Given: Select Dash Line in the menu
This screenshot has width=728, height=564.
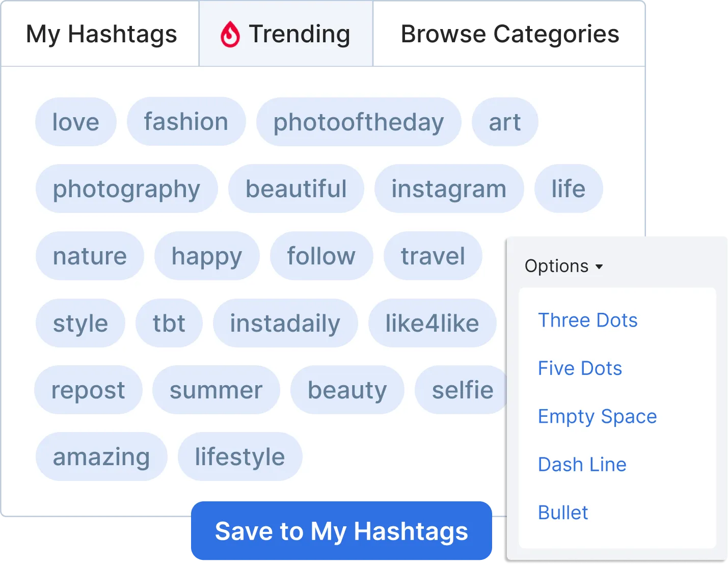Looking at the screenshot, I should [582, 464].
